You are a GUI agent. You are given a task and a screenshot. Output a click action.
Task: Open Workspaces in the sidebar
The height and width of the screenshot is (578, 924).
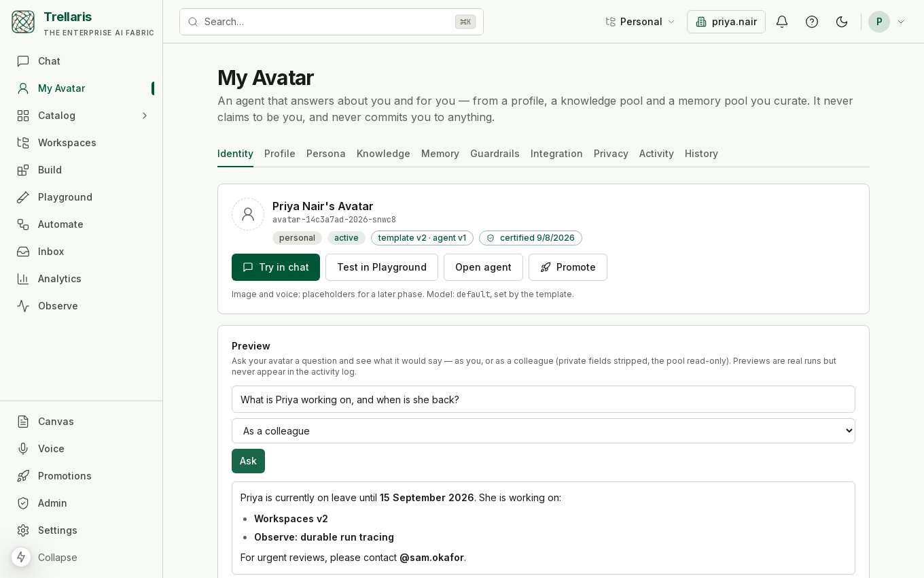[82, 143]
